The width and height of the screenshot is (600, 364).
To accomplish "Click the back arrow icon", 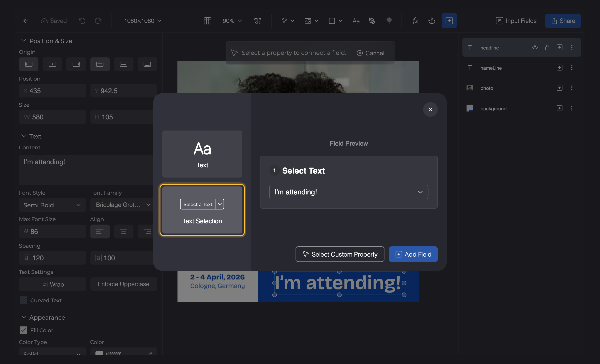I will click(26, 21).
